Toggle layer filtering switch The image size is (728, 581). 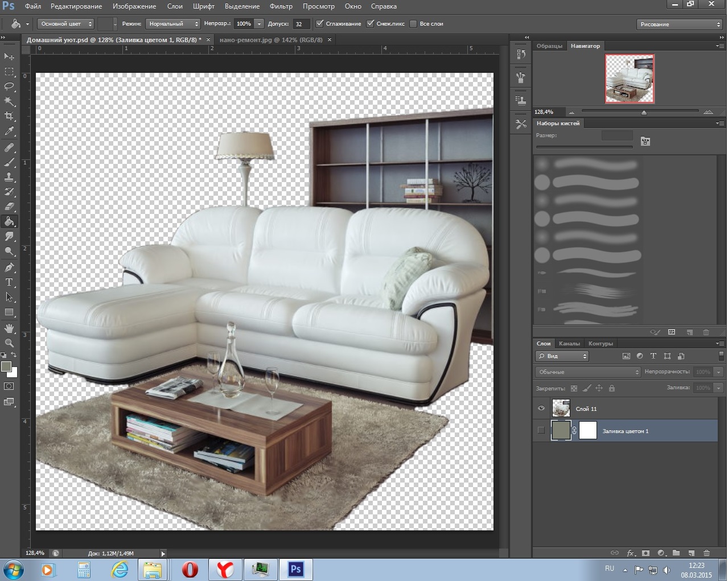(x=722, y=356)
